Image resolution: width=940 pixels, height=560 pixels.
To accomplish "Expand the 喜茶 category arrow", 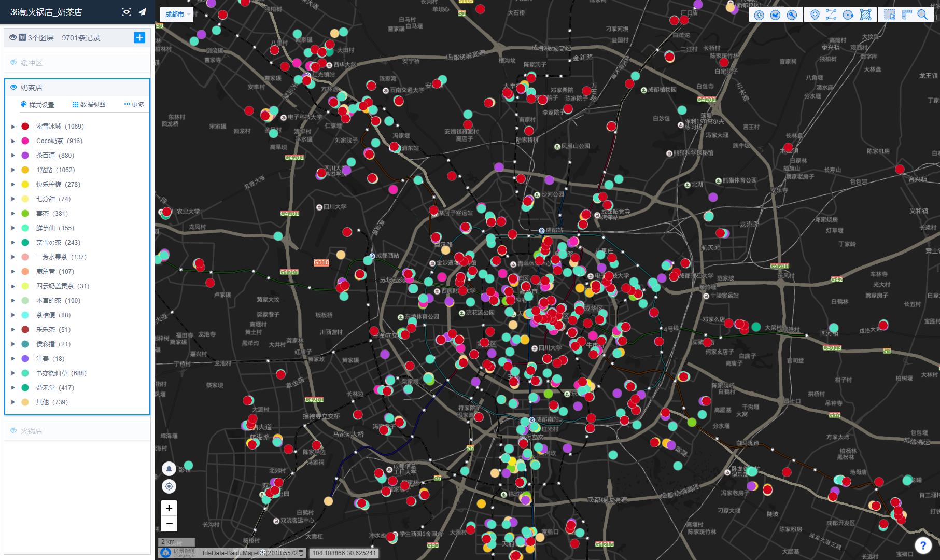I will [13, 214].
